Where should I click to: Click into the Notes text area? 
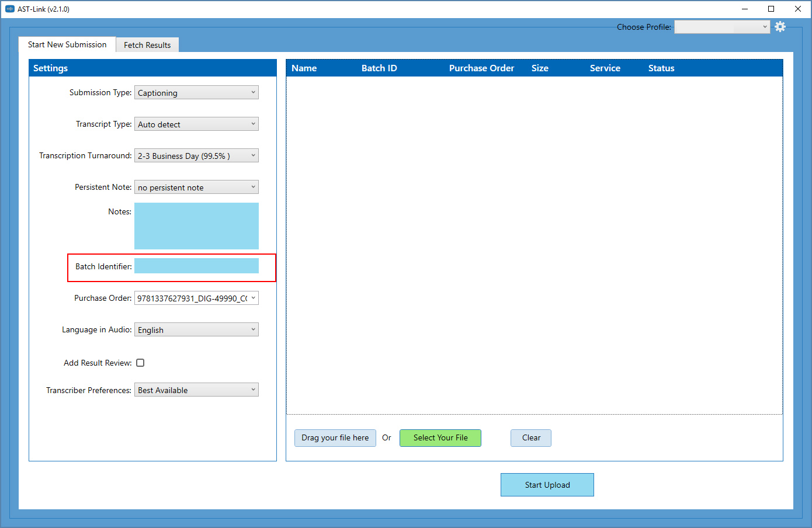pyautogui.click(x=196, y=226)
